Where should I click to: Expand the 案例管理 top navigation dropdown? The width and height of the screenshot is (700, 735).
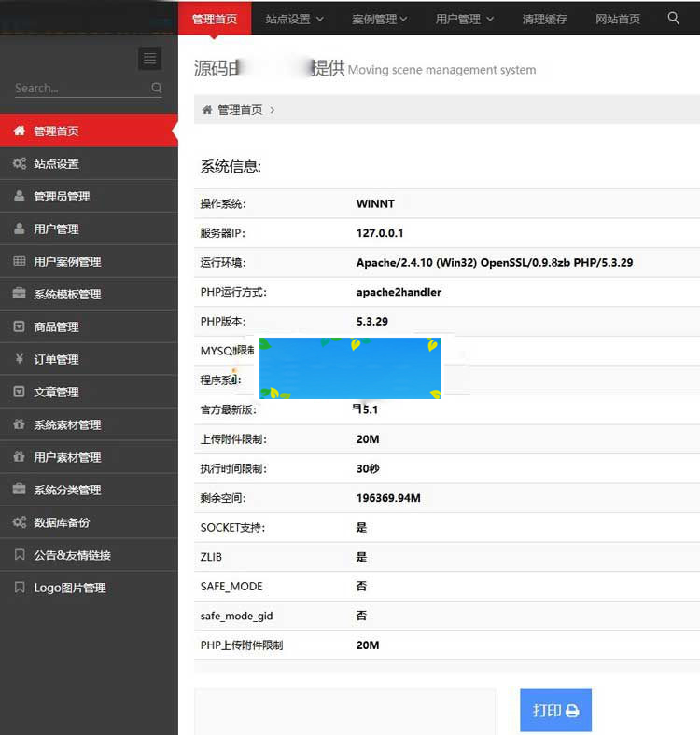(381, 19)
